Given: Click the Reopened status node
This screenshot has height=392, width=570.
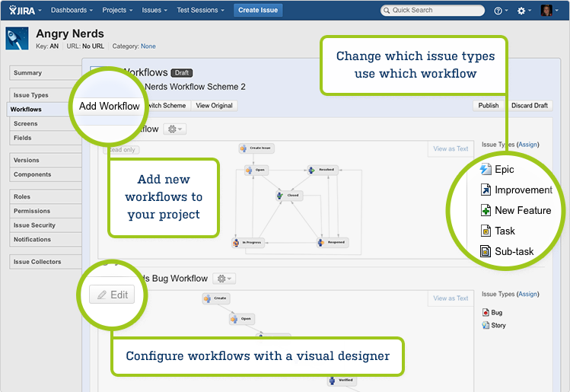Looking at the screenshot, I should pyautogui.click(x=333, y=242).
